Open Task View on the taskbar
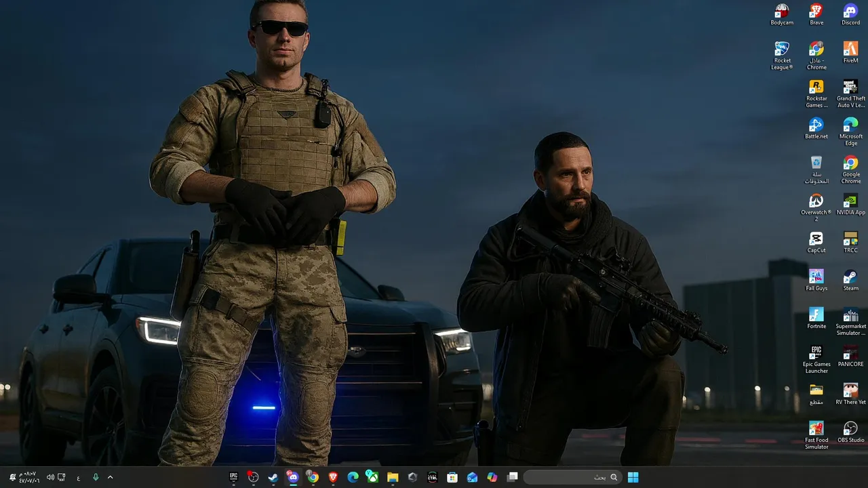This screenshot has width=868, height=488. (513, 477)
